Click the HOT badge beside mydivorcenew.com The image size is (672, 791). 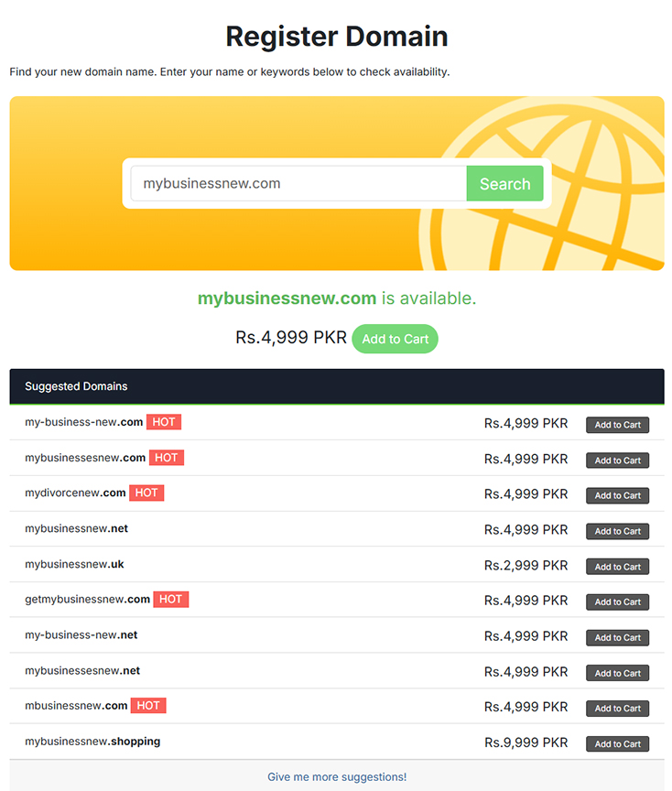146,493
